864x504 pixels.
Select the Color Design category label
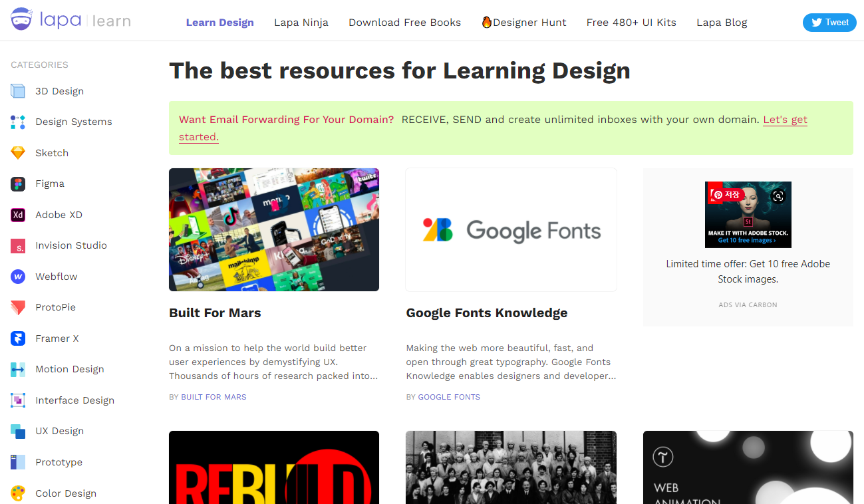[x=66, y=493]
